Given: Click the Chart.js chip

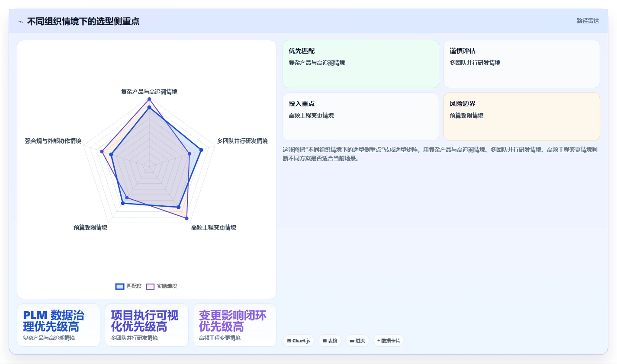Looking at the screenshot, I should 299,341.
